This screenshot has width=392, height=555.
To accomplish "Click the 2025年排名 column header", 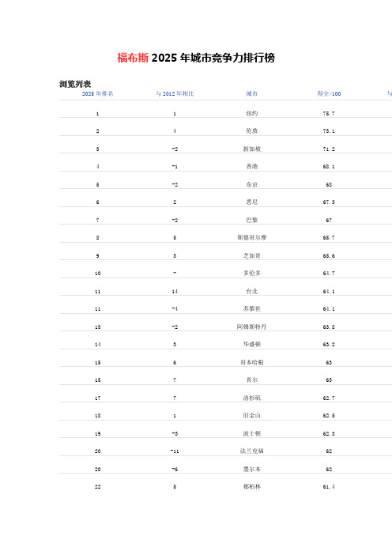I will pyautogui.click(x=98, y=94).
